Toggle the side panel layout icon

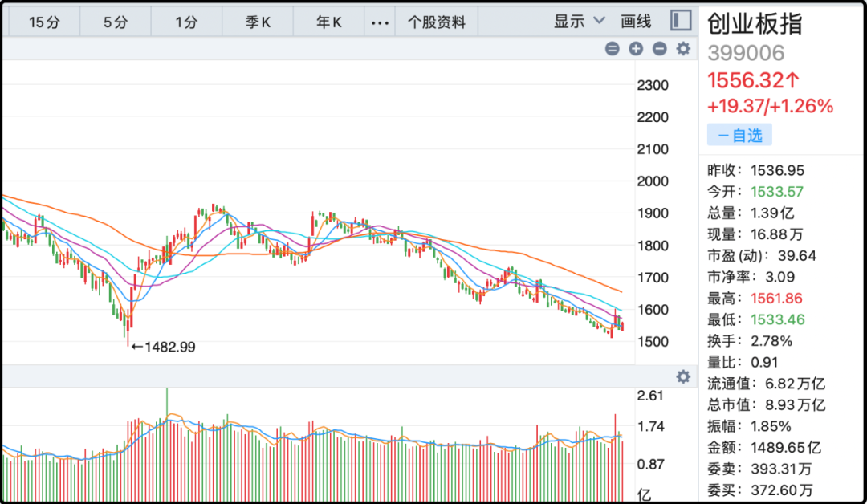point(681,22)
